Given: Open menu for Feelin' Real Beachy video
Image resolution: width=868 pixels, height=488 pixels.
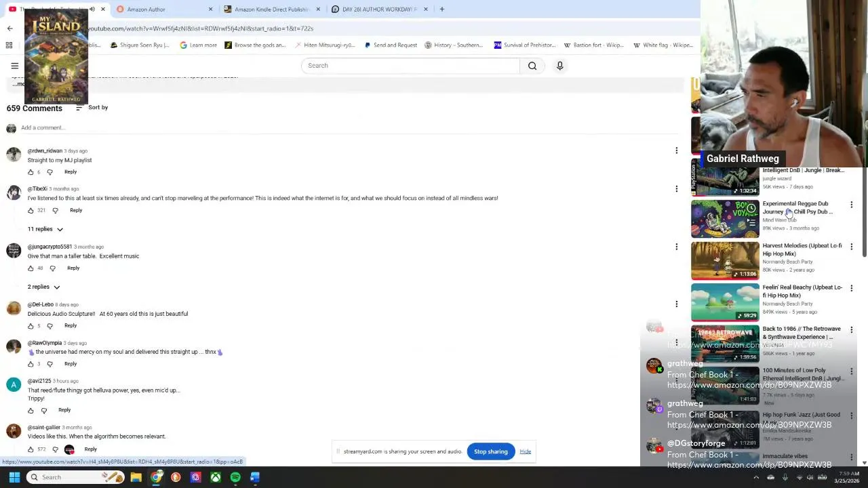Looking at the screenshot, I should (x=852, y=288).
